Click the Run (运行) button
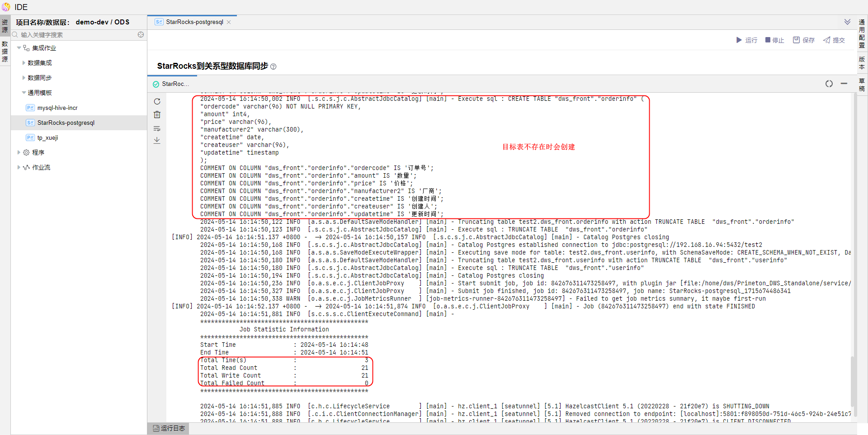868x435 pixels. tap(746, 40)
